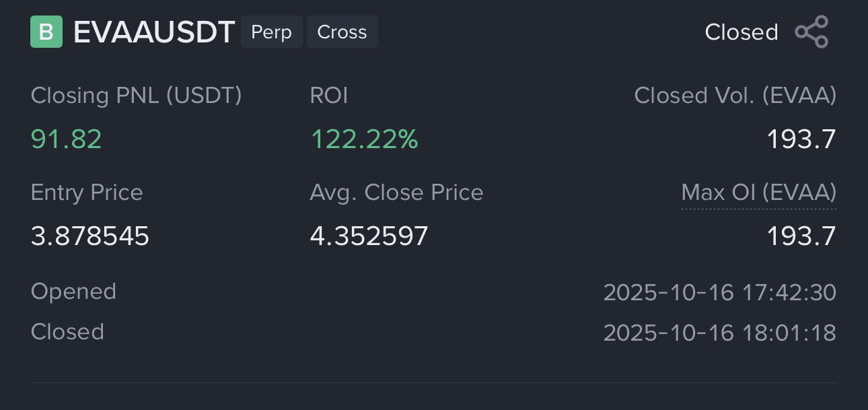Open the EVAAUSDT pair title

click(153, 32)
